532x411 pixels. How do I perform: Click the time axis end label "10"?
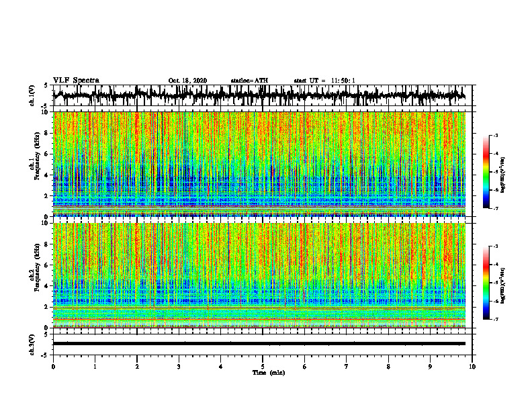pyautogui.click(x=472, y=367)
